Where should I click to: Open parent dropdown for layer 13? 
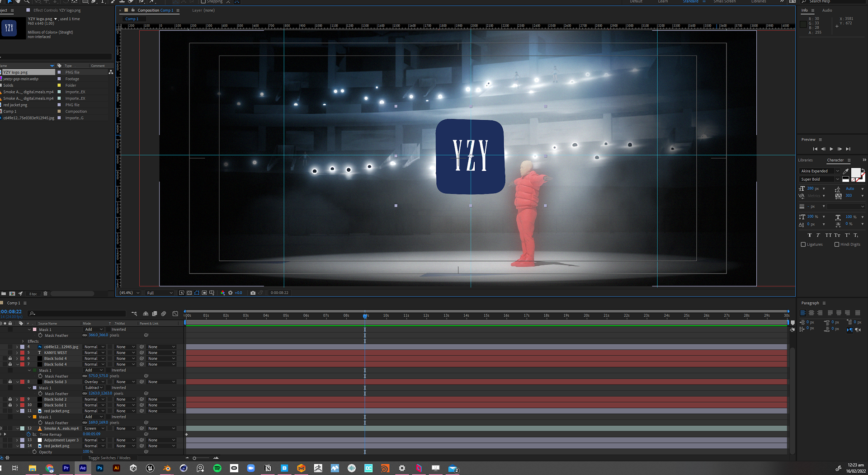161,440
